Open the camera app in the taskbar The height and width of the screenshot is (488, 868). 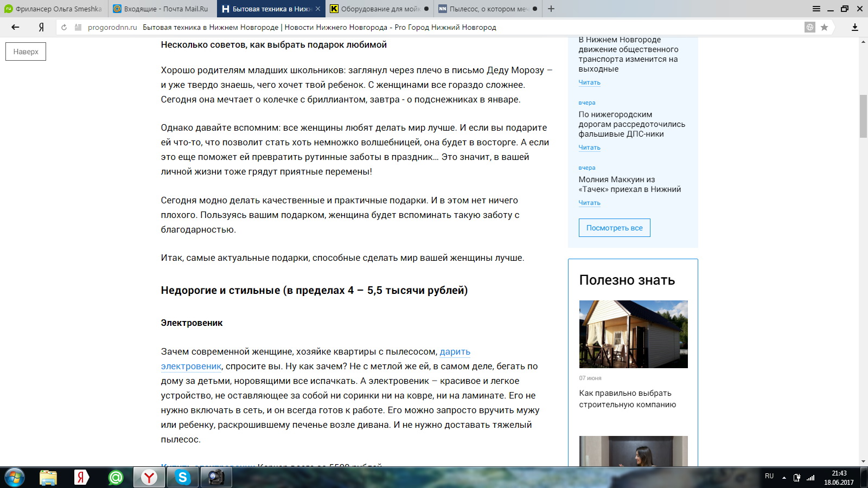coord(216,477)
